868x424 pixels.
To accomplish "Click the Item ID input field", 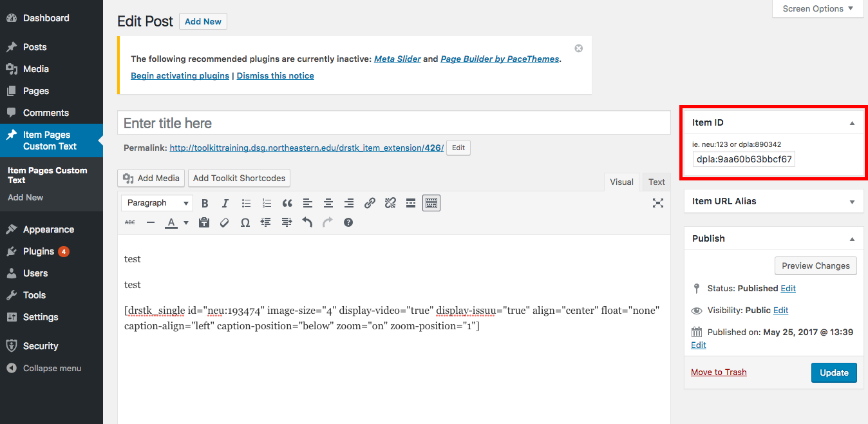I will tap(744, 159).
